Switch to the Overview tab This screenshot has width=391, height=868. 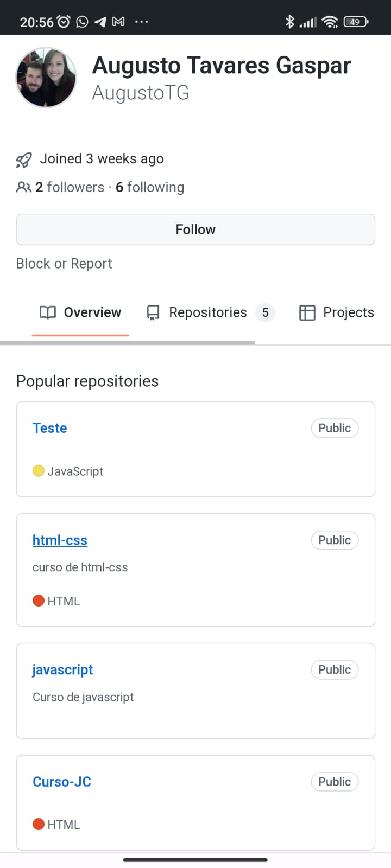80,312
